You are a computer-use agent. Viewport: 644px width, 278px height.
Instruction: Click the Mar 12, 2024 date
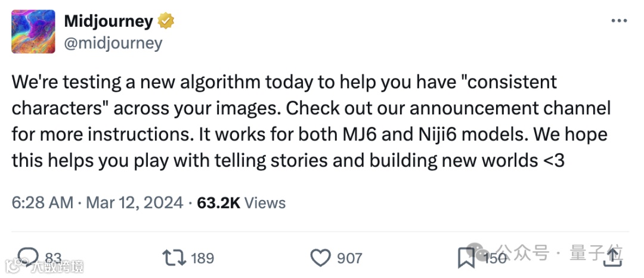[x=134, y=202]
